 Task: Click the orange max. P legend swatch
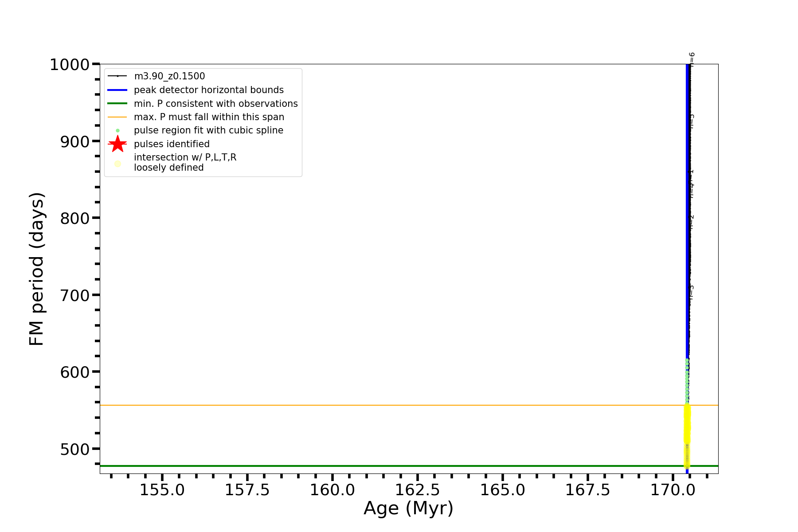pos(117,117)
